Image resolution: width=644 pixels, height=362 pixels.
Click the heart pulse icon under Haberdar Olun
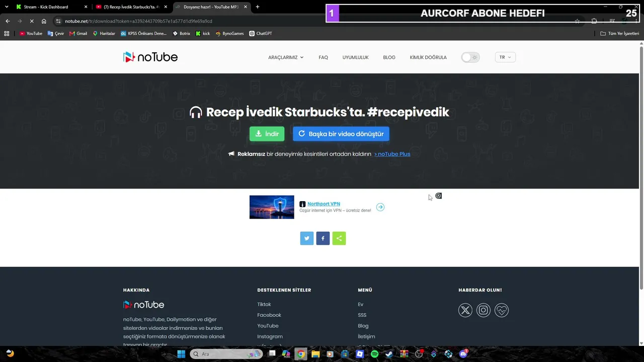(x=502, y=310)
